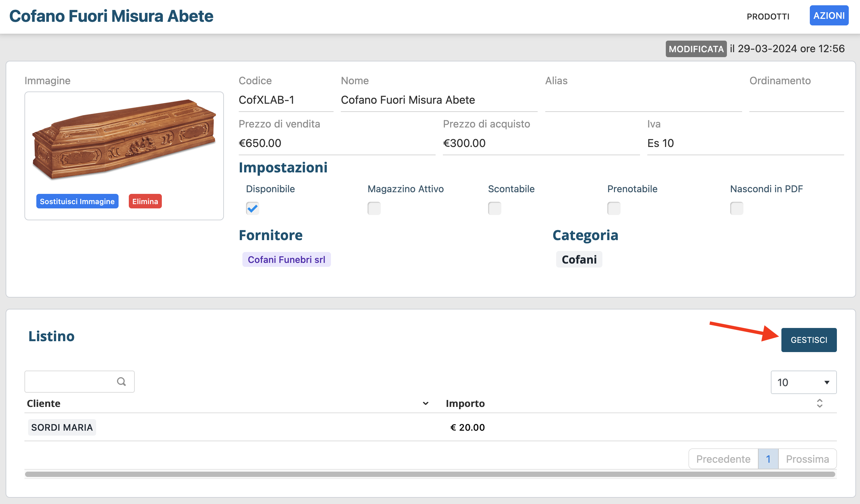
Task: Enable the Magazzino Attivo checkbox
Action: 374,208
